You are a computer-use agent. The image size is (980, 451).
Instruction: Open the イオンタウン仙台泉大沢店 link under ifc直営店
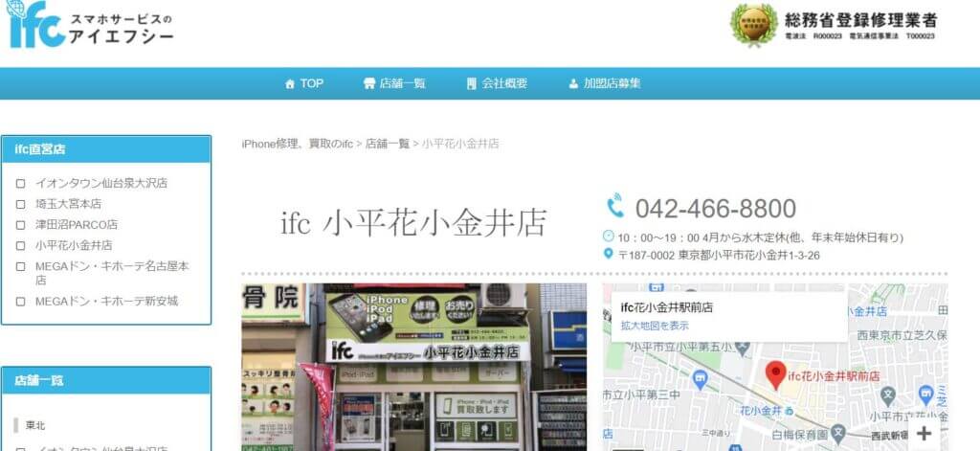coord(101,183)
